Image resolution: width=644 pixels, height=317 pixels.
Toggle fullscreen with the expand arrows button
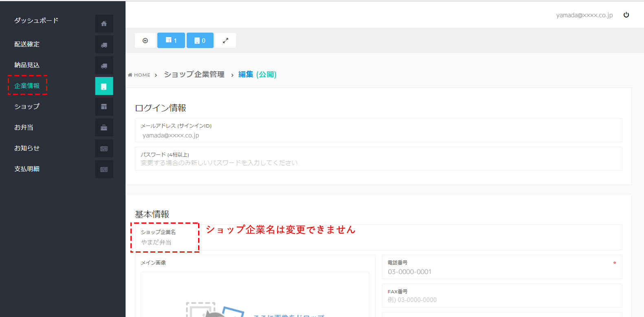click(x=225, y=40)
